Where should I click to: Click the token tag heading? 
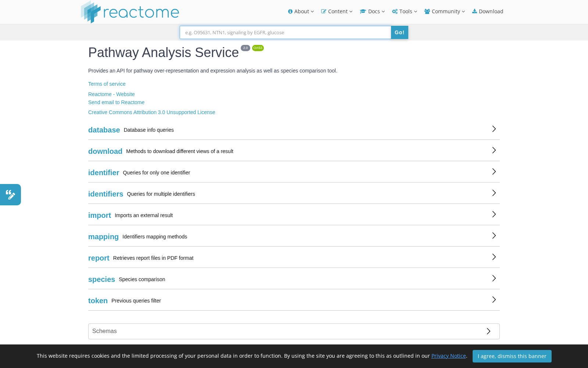[98, 301]
